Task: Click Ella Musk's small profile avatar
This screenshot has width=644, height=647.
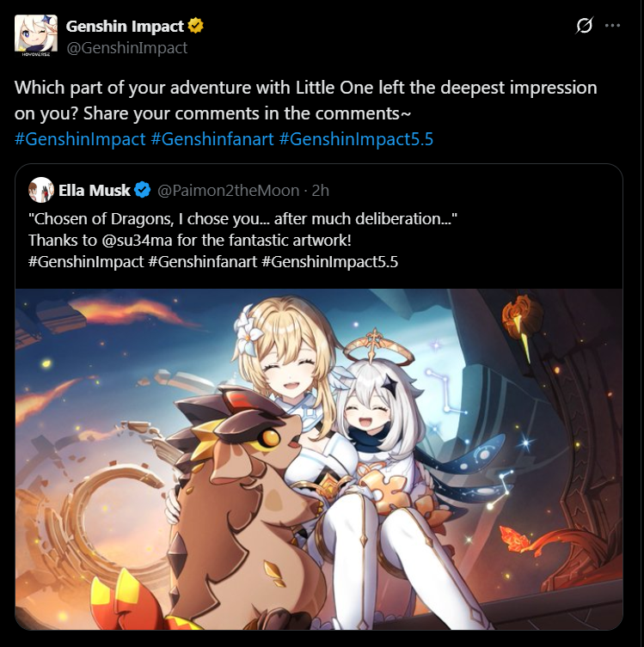Action: click(41, 190)
